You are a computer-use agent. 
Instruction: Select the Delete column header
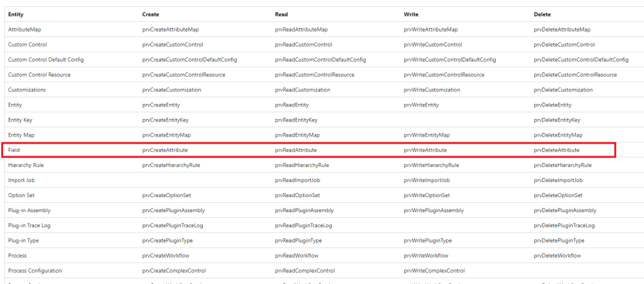pos(542,14)
